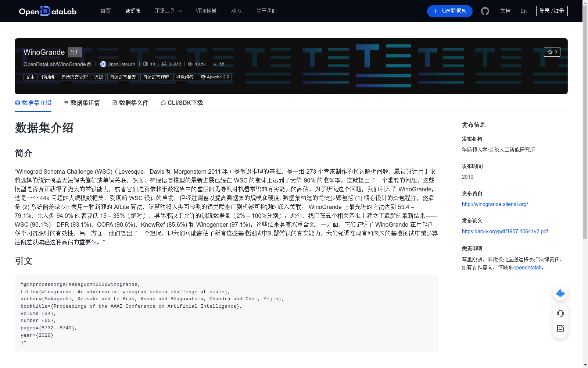Click the OpenDataLab publisher avatar

point(103,64)
